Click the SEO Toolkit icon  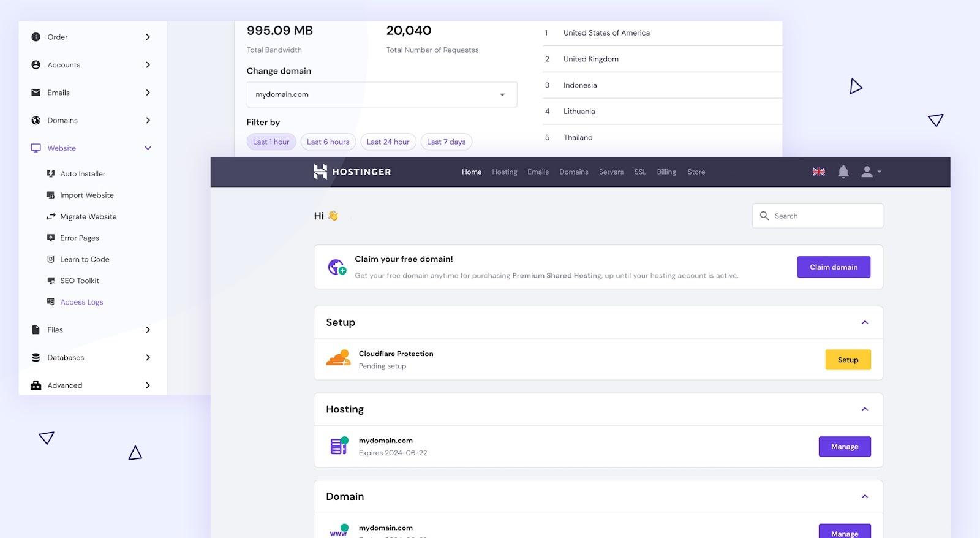tap(51, 281)
